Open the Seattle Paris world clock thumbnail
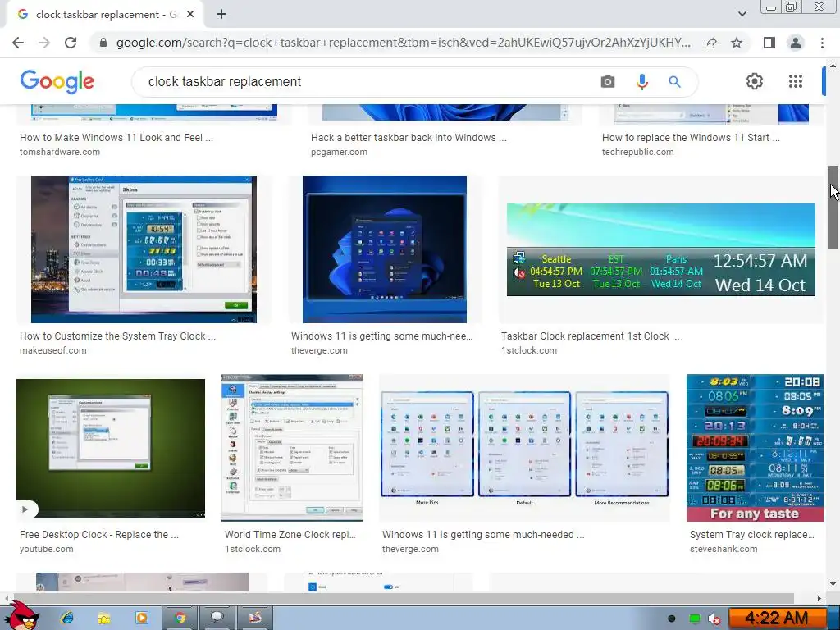Image resolution: width=840 pixels, height=630 pixels. [x=661, y=249]
